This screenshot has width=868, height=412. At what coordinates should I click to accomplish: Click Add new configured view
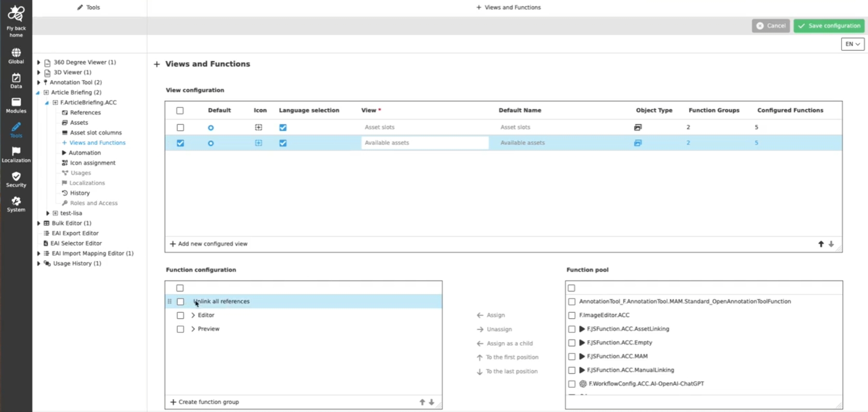pyautogui.click(x=209, y=244)
